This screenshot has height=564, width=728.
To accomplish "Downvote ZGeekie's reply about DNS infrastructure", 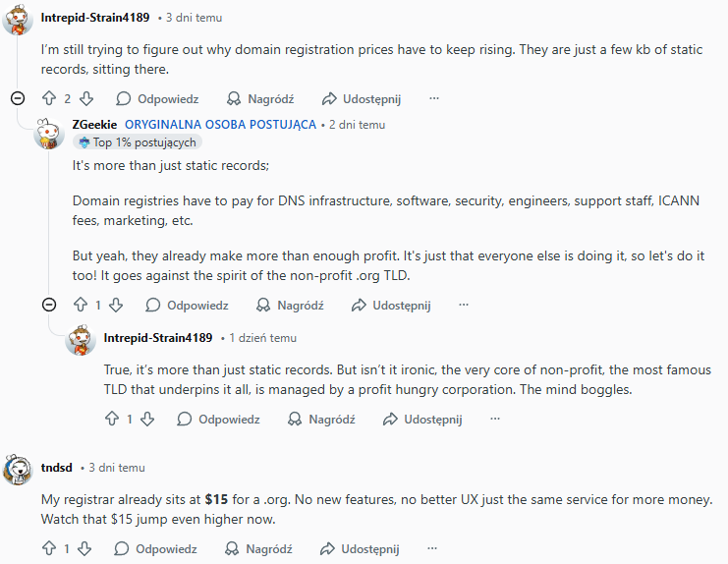I will coord(117,306).
